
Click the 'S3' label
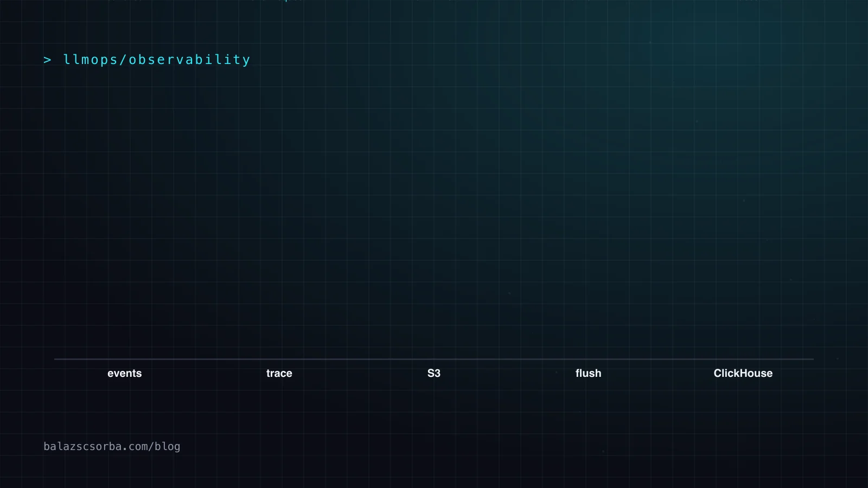pos(434,373)
